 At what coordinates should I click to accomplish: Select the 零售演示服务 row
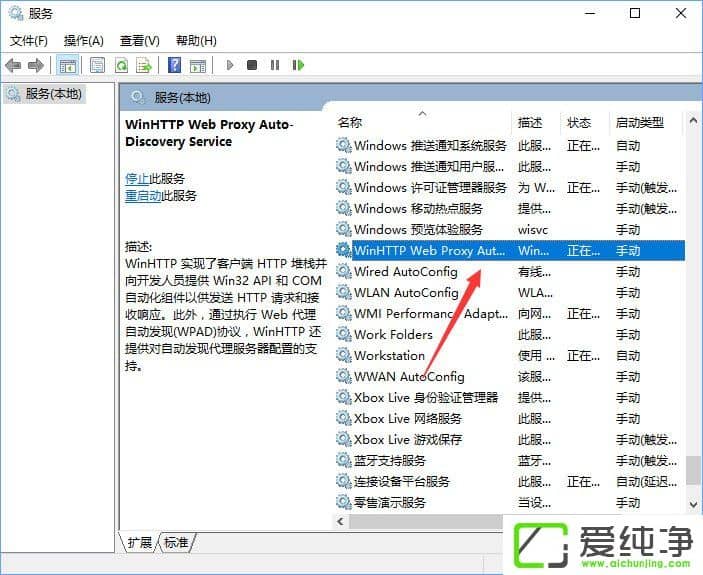(510, 503)
